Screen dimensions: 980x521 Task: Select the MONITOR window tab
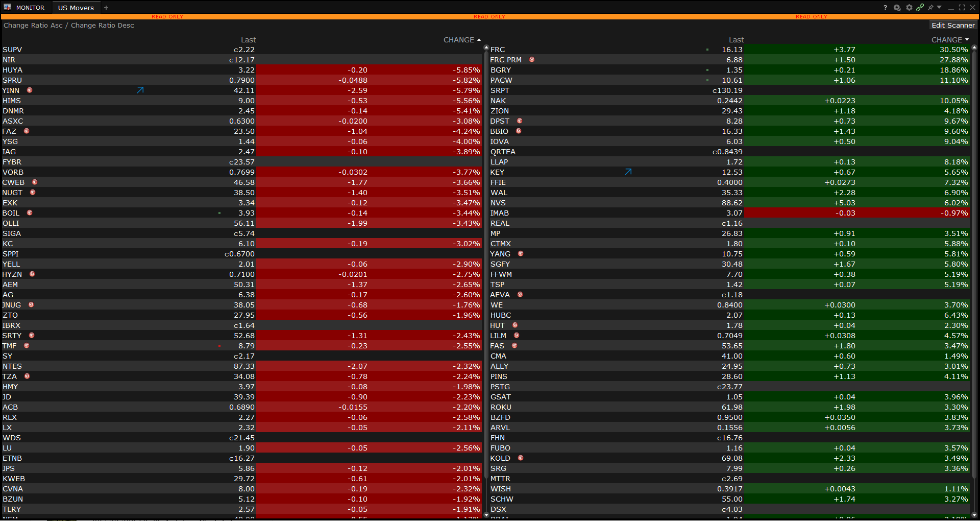click(x=30, y=8)
